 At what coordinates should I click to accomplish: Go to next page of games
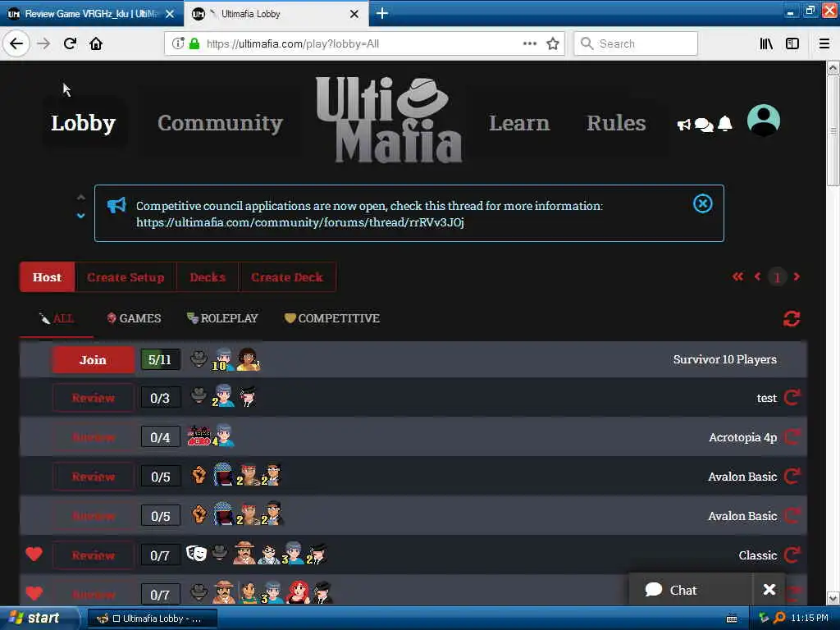797,276
